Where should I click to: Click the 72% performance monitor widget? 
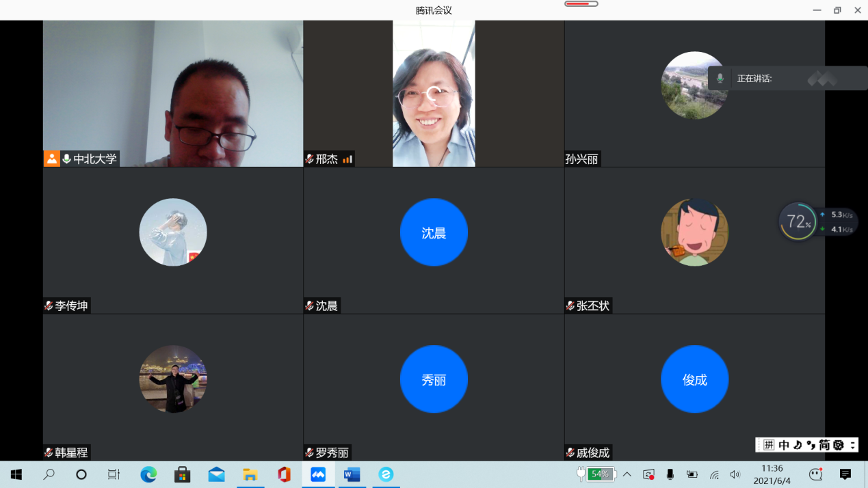pyautogui.click(x=798, y=221)
